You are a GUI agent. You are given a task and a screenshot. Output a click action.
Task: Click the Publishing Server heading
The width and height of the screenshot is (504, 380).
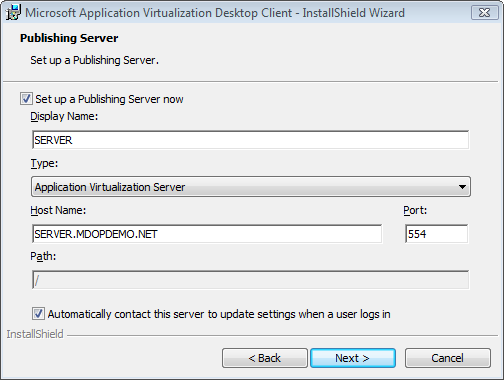pyautogui.click(x=69, y=38)
